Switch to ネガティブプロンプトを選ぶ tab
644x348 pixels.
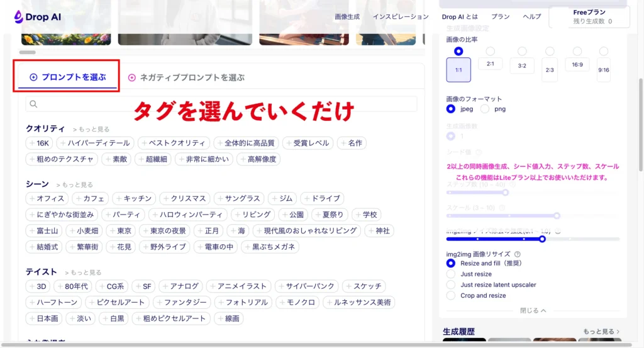(186, 77)
